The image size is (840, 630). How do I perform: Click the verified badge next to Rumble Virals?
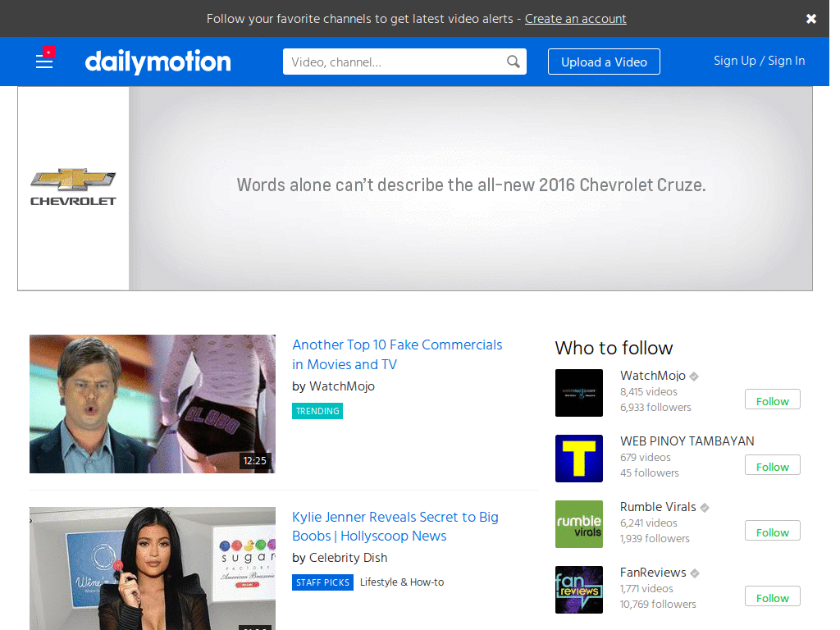[x=705, y=506]
